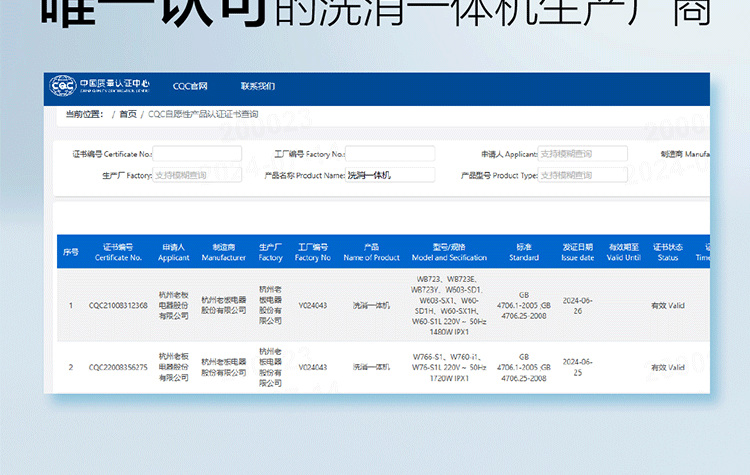
Task: Click the Status column header
Action: coord(667,252)
